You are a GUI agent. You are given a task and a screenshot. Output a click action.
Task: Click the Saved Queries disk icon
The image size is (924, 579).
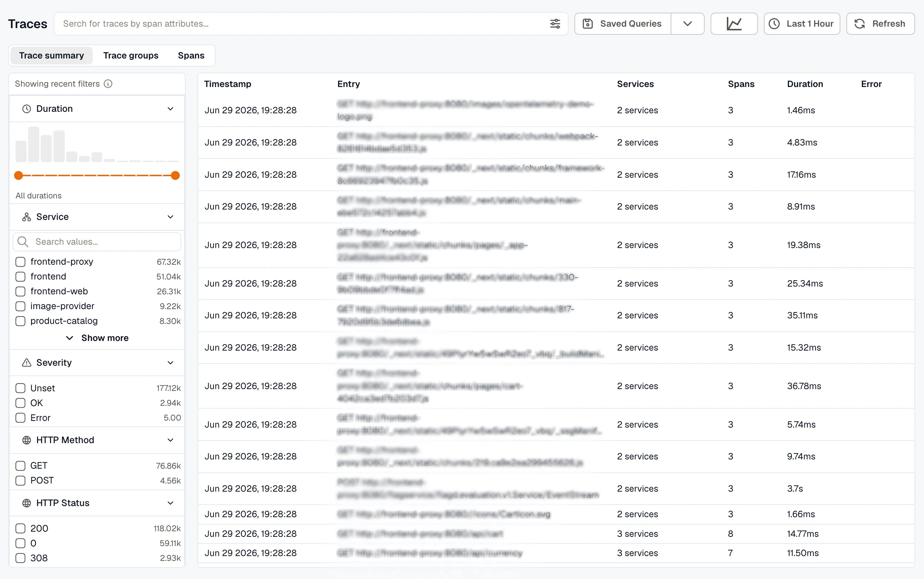pos(587,24)
